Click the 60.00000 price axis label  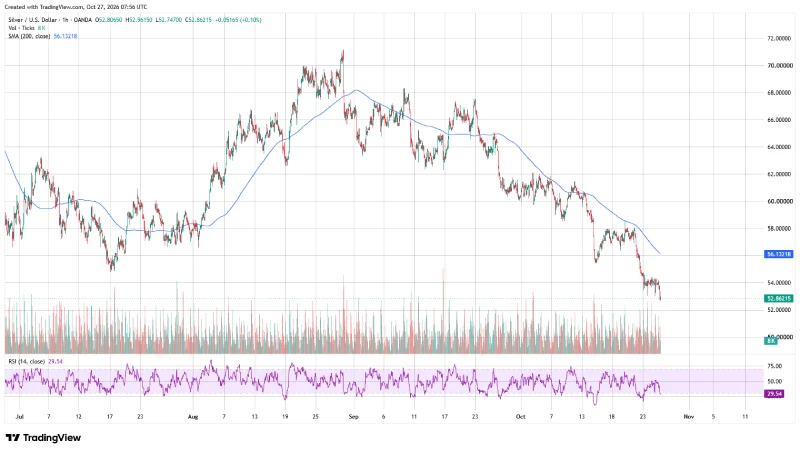click(780, 201)
